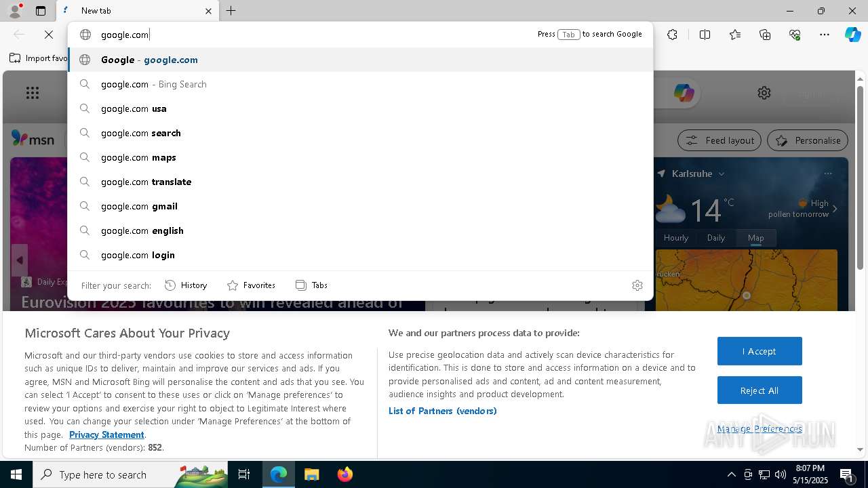Select google.com - Bing Search suggestion
This screenshot has height=488, width=868.
click(360, 84)
